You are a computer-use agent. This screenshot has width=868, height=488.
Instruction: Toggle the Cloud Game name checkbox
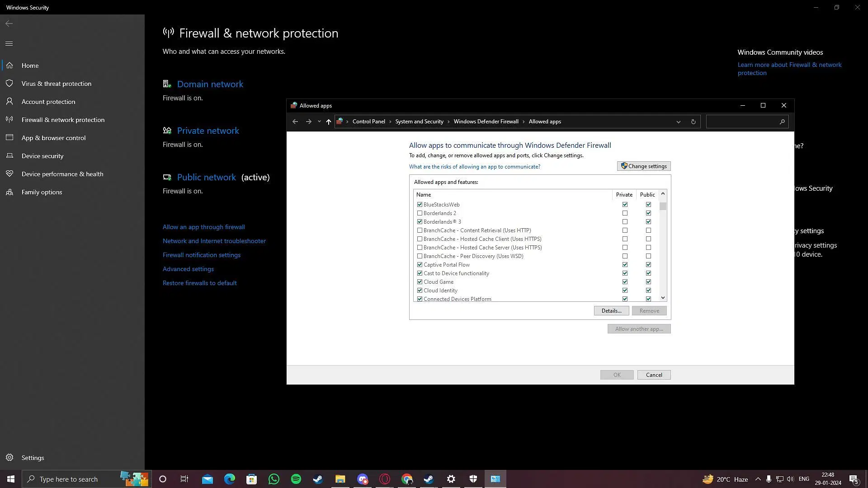coord(420,282)
